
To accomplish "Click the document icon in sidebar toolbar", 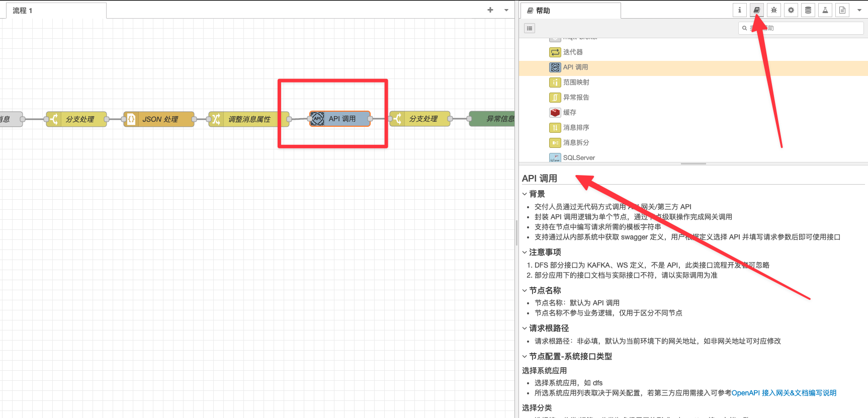I will coord(842,10).
